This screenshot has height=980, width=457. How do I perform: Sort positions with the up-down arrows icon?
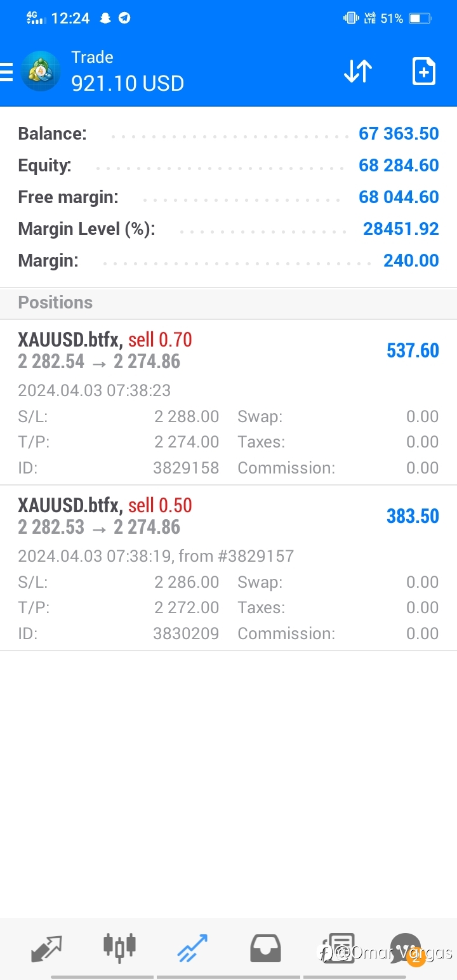coord(358,71)
